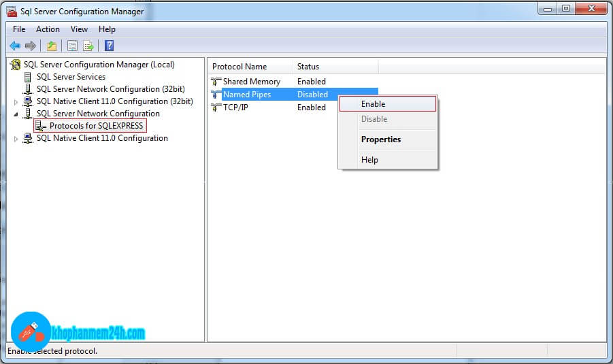Click the Export List toolbar icon

(x=88, y=46)
